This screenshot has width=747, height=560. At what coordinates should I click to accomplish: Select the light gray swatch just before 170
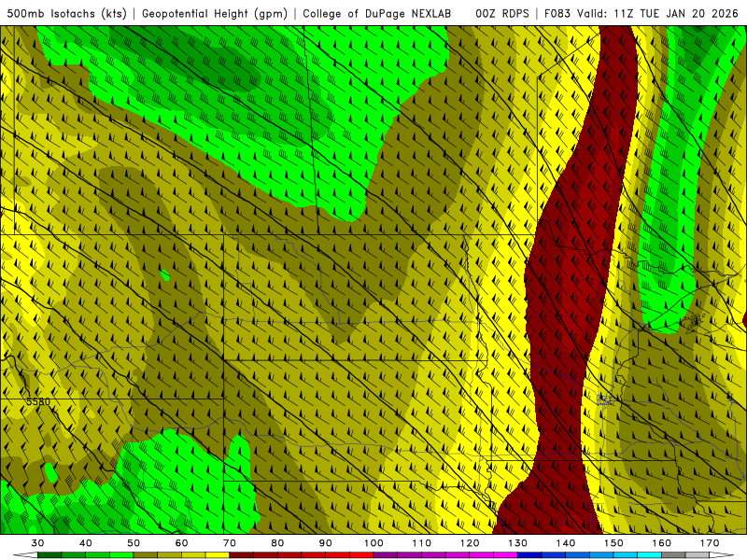(698, 555)
